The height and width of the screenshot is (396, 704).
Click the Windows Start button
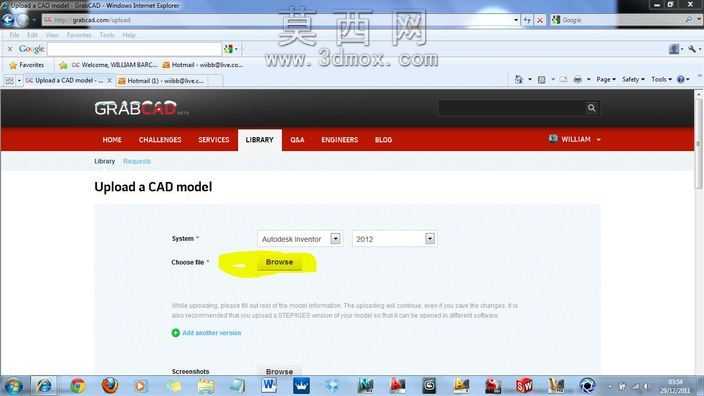pyautogui.click(x=13, y=386)
